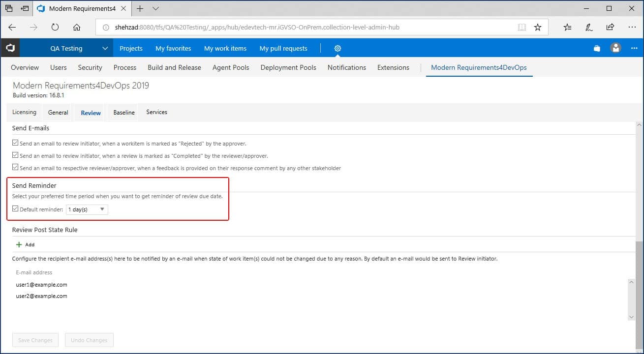Switch to the Services sub-tab
644x354 pixels.
click(x=156, y=112)
